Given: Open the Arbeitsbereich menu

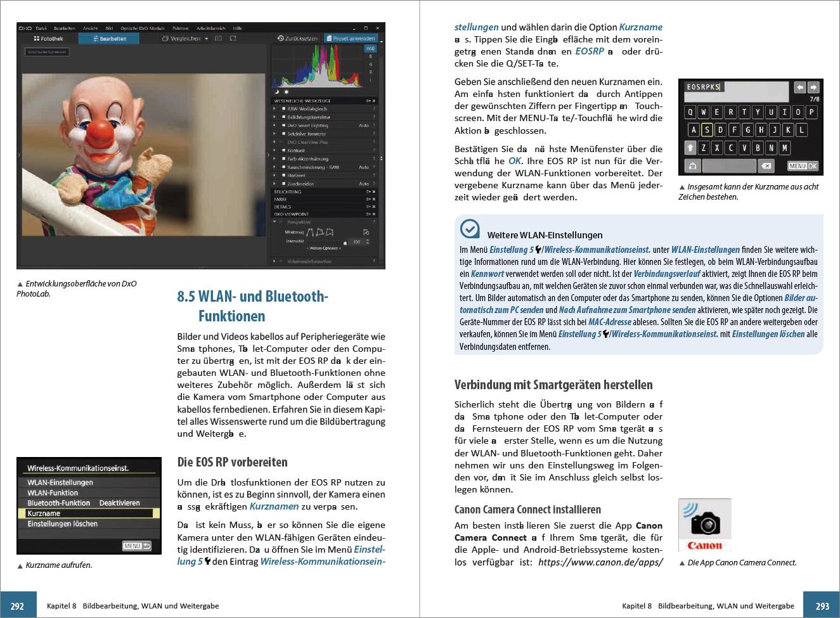Looking at the screenshot, I should click(211, 28).
